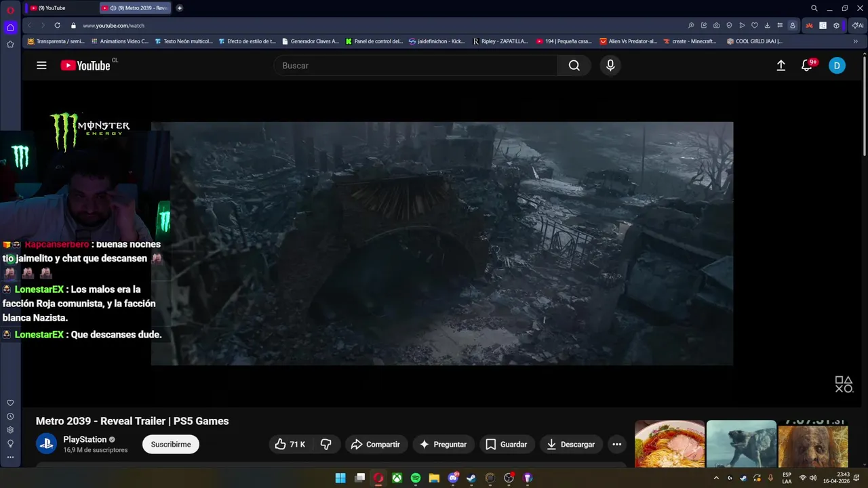Launch Spotify from the taskbar
The width and height of the screenshot is (868, 488).
[416, 478]
